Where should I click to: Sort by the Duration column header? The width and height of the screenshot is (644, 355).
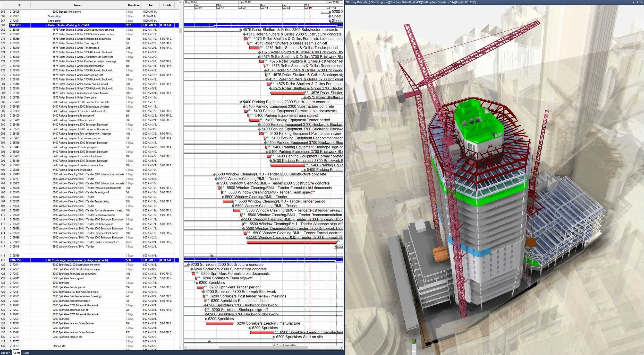click(133, 5)
